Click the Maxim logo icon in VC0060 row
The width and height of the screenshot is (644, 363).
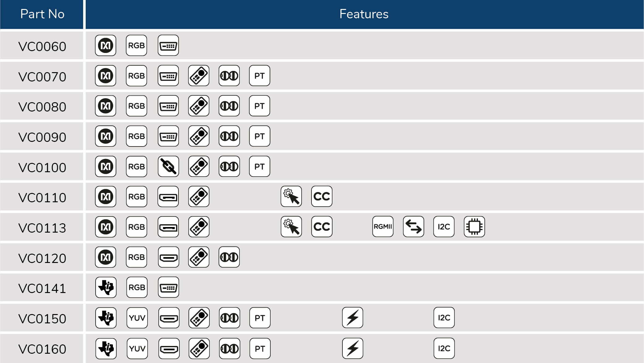coord(105,46)
